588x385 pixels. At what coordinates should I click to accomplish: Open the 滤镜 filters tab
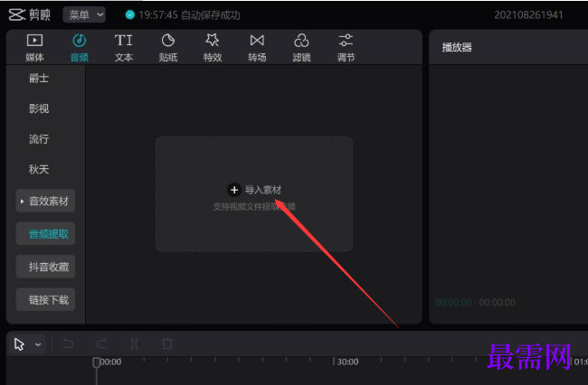301,48
